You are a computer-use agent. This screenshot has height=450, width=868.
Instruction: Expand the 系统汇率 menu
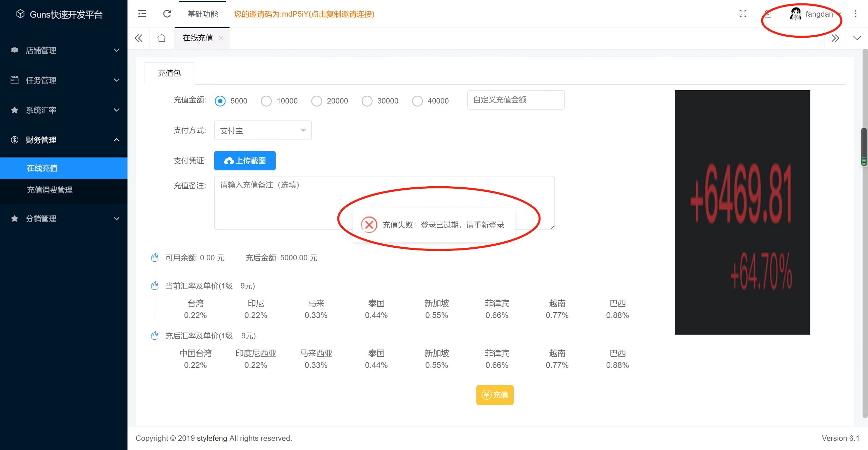point(64,110)
